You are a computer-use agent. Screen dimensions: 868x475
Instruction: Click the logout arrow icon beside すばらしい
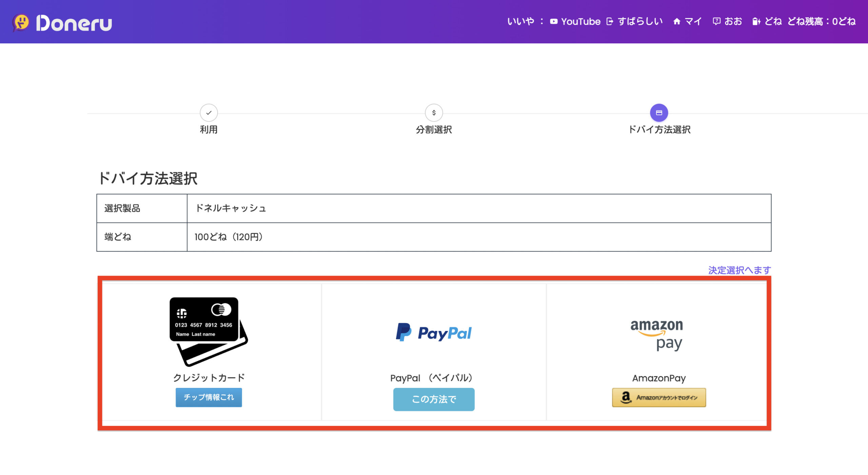(610, 21)
